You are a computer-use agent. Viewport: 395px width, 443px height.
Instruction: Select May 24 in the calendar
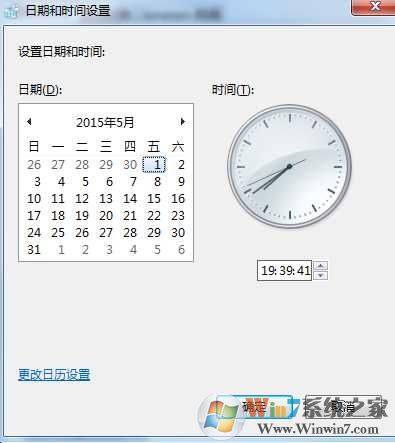34,233
